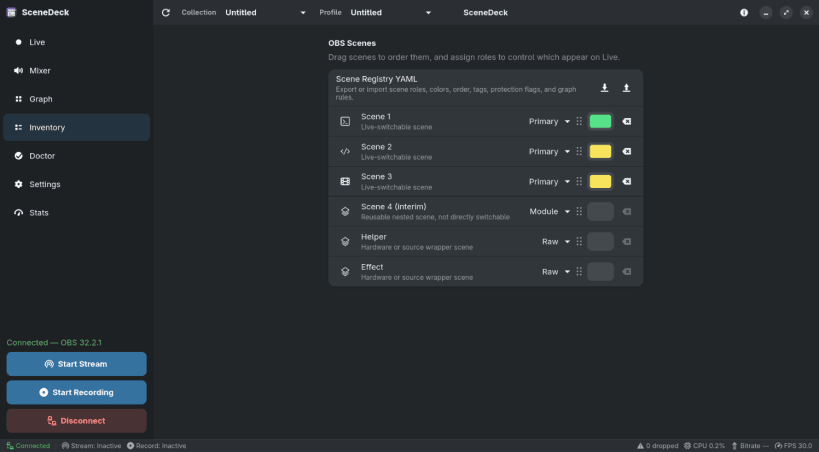
Task: Switch to the Graph page
Action: [x=76, y=99]
